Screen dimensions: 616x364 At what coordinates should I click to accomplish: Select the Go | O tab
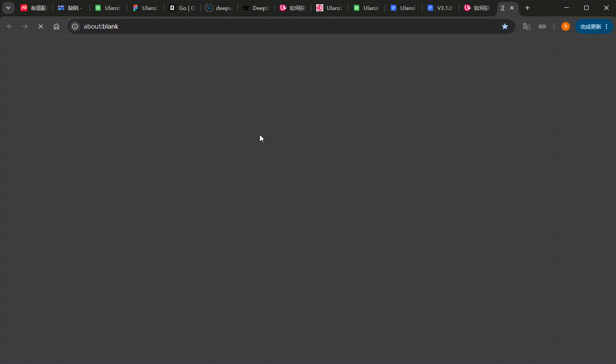(x=182, y=8)
